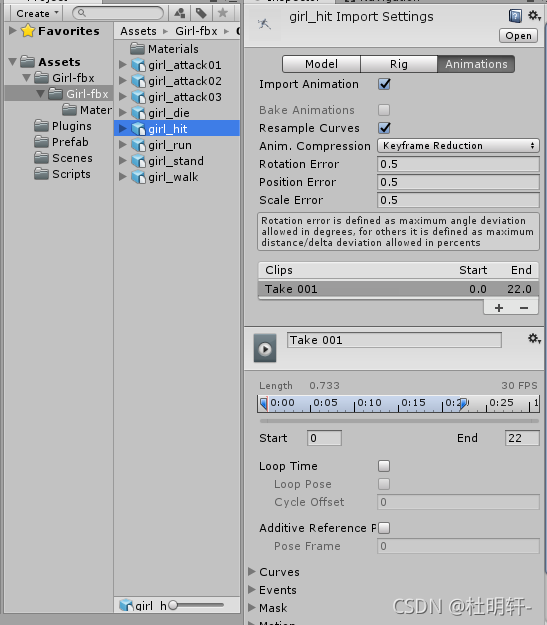Image resolution: width=547 pixels, height=625 pixels.
Task: Click Rotation Error value field
Action: coord(458,164)
